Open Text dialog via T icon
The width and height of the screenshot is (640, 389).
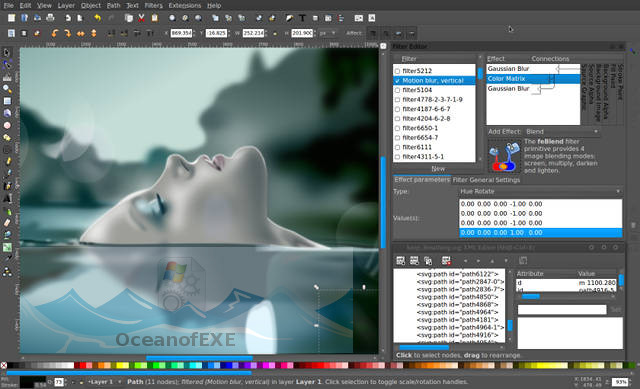302,18
